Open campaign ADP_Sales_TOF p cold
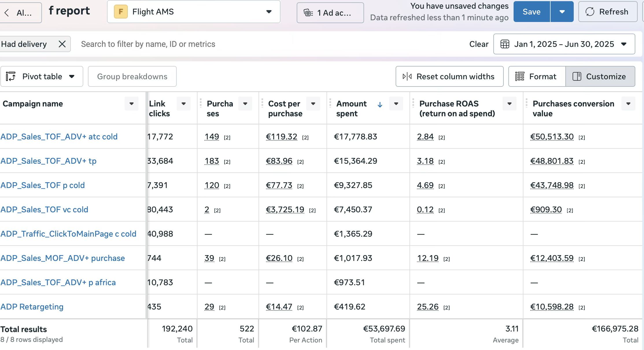This screenshot has width=644, height=350. coord(43,185)
